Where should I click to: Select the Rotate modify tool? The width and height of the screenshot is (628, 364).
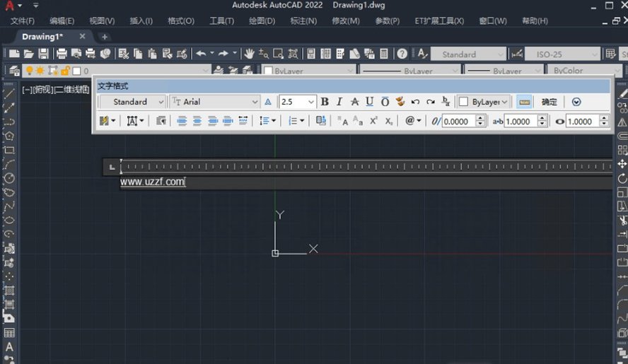pos(622,178)
